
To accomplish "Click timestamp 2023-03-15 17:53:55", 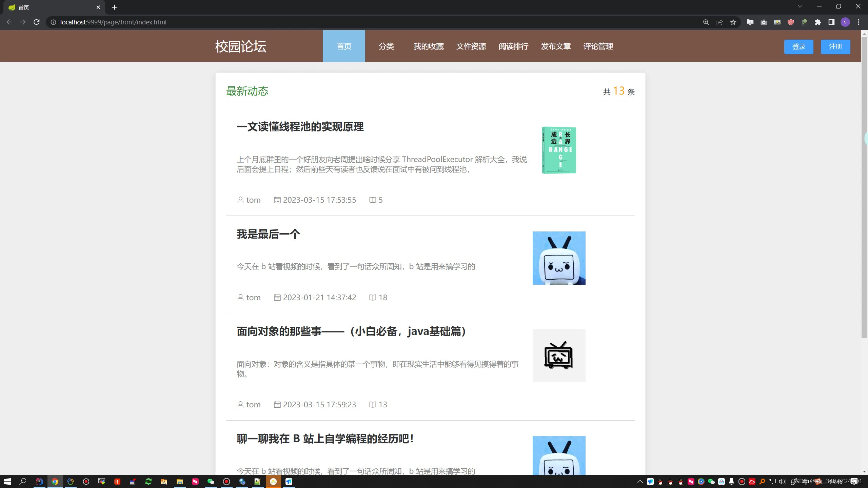I will point(319,200).
